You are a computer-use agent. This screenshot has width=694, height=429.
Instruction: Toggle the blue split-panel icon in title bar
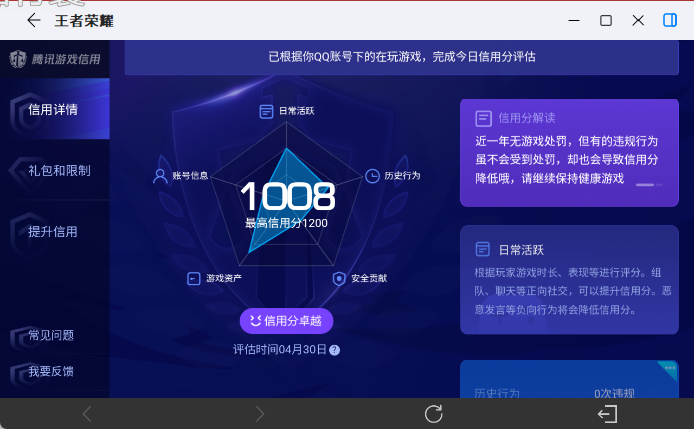[670, 20]
